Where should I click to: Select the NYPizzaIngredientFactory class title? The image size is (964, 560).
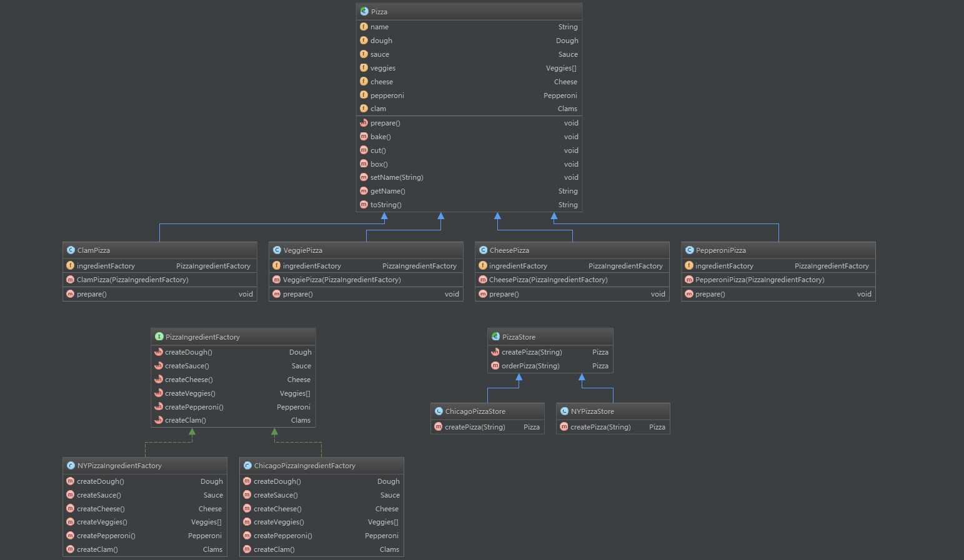coord(119,466)
